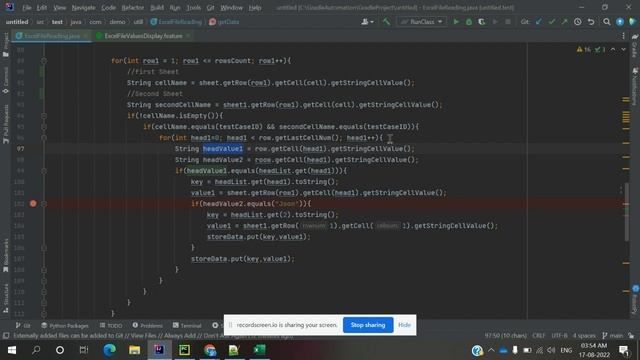Go to next highlighted error arrow
This screenshot has height=360, width=640.
624,49
